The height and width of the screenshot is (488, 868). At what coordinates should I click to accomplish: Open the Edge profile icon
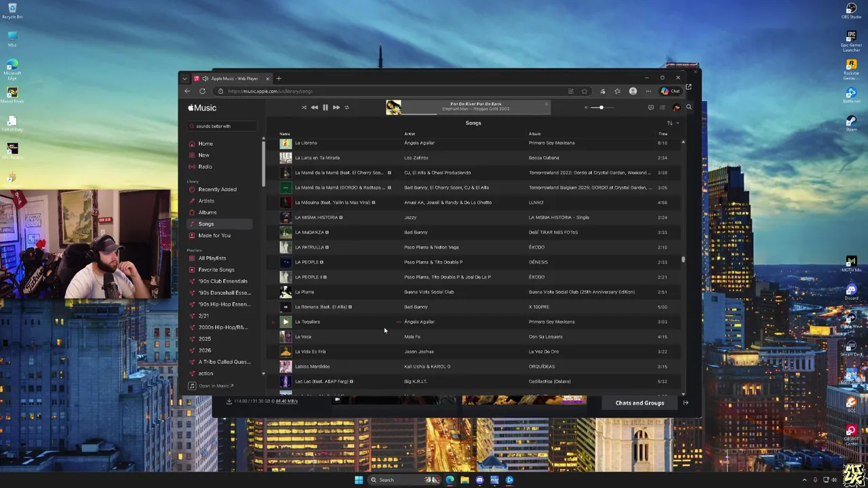click(633, 91)
